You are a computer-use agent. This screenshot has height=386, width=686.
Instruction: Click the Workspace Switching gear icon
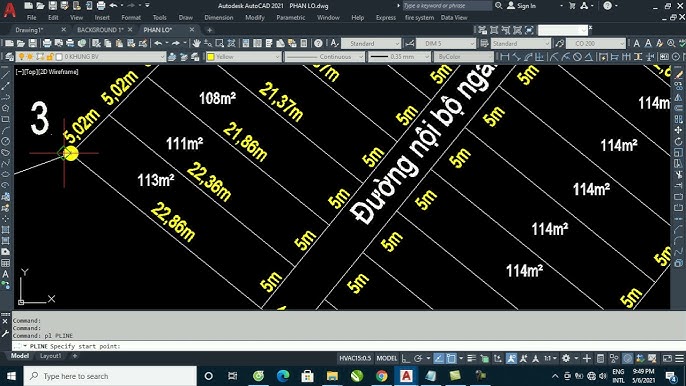[x=566, y=358]
